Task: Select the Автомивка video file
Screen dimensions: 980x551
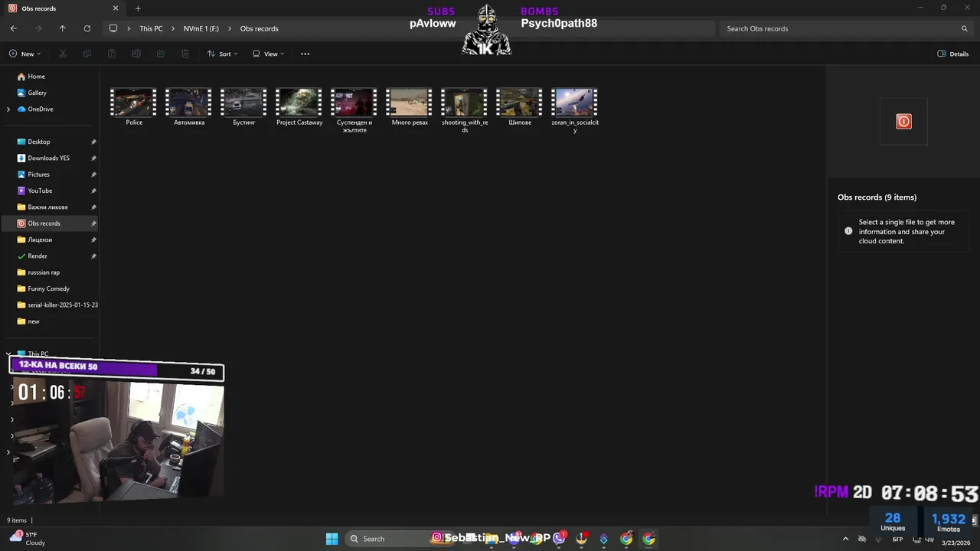Action: [x=189, y=106]
